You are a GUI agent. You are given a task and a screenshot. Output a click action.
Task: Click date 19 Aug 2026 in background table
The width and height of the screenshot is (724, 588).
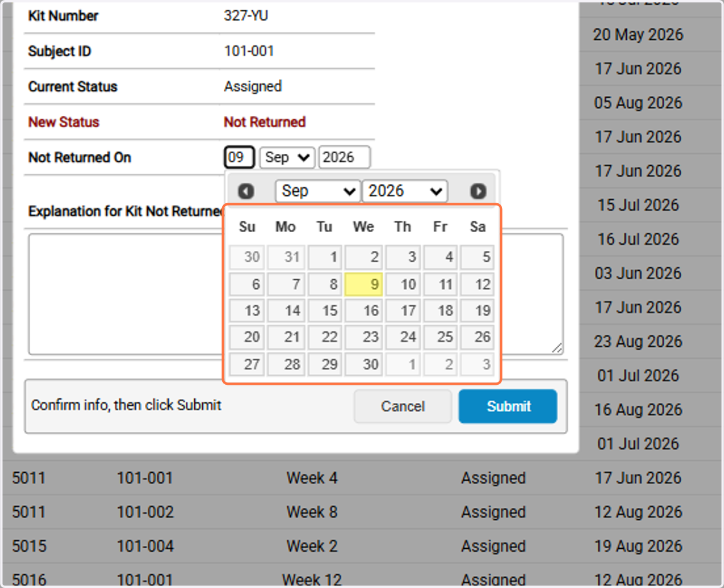(x=638, y=546)
